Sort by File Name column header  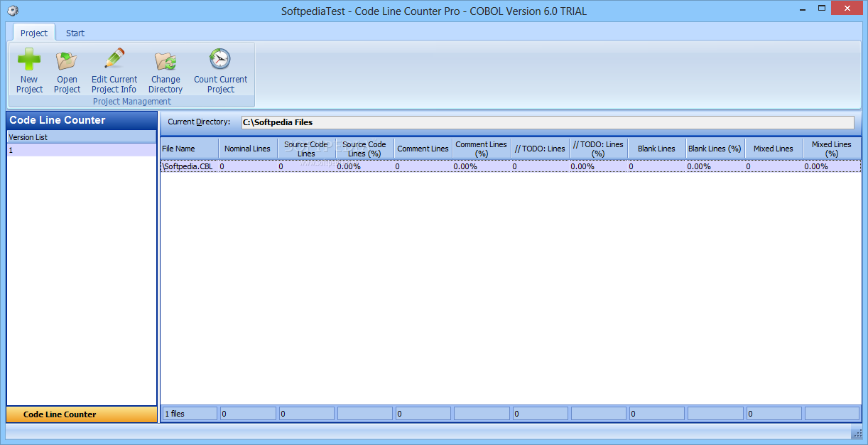190,149
